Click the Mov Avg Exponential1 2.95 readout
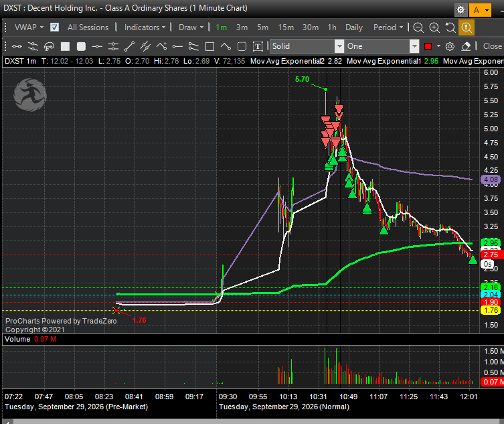Viewport: 504px width, 424px height. pos(392,61)
